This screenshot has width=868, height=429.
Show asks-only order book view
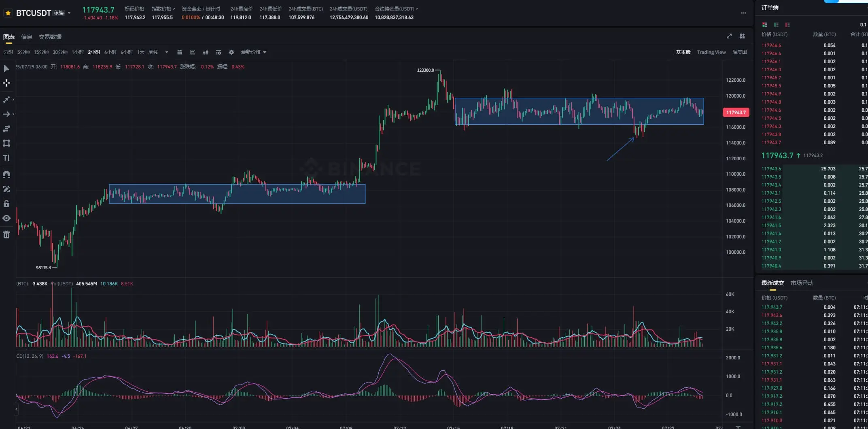[787, 25]
